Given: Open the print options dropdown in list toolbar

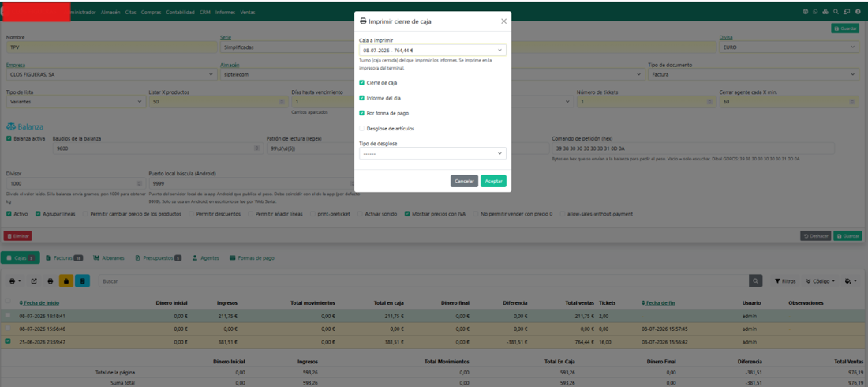Looking at the screenshot, I should [16, 281].
